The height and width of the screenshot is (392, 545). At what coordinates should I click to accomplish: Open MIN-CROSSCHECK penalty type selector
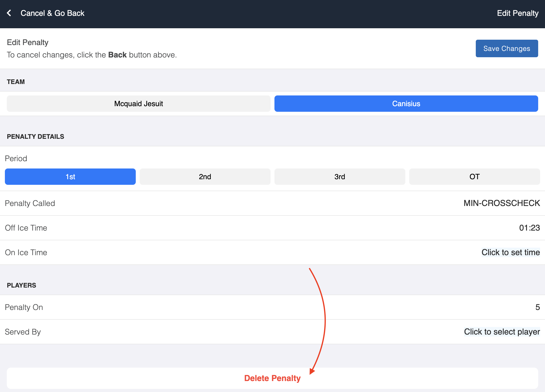point(502,203)
